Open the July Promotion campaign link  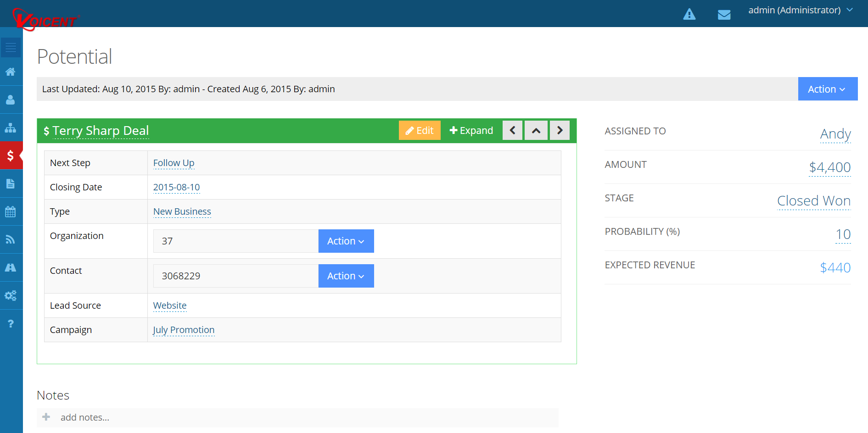184,329
